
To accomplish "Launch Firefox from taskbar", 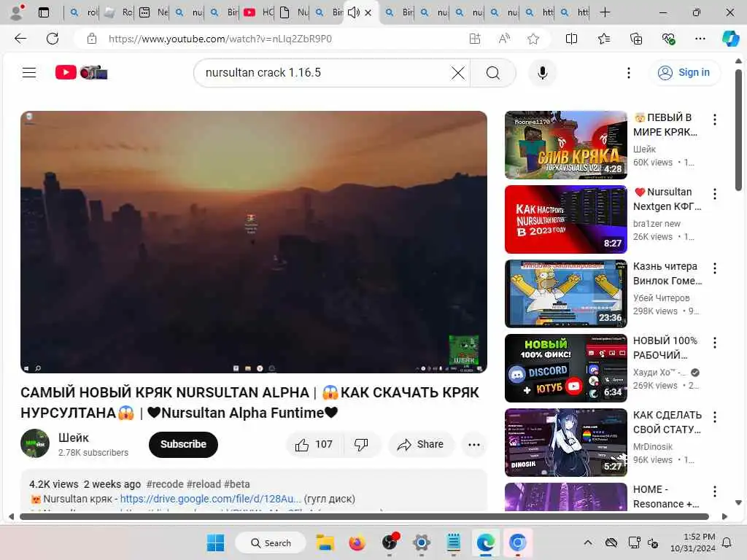I will pyautogui.click(x=357, y=542).
